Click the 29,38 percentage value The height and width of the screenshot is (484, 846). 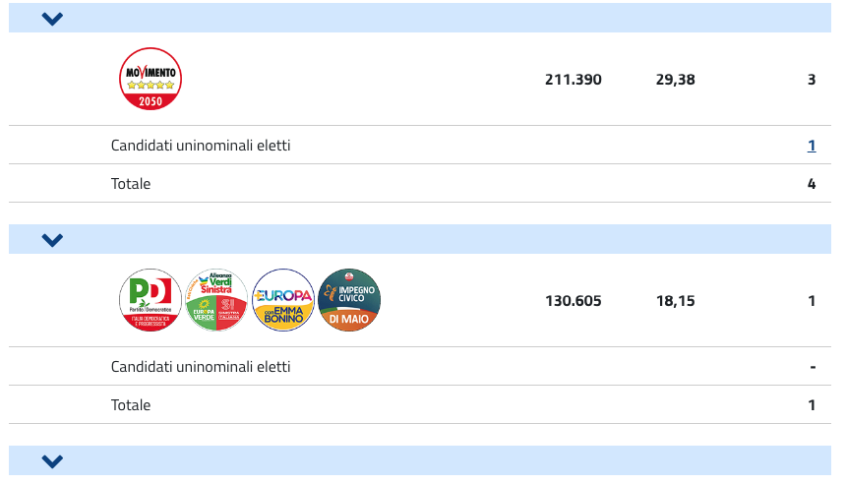click(x=675, y=80)
